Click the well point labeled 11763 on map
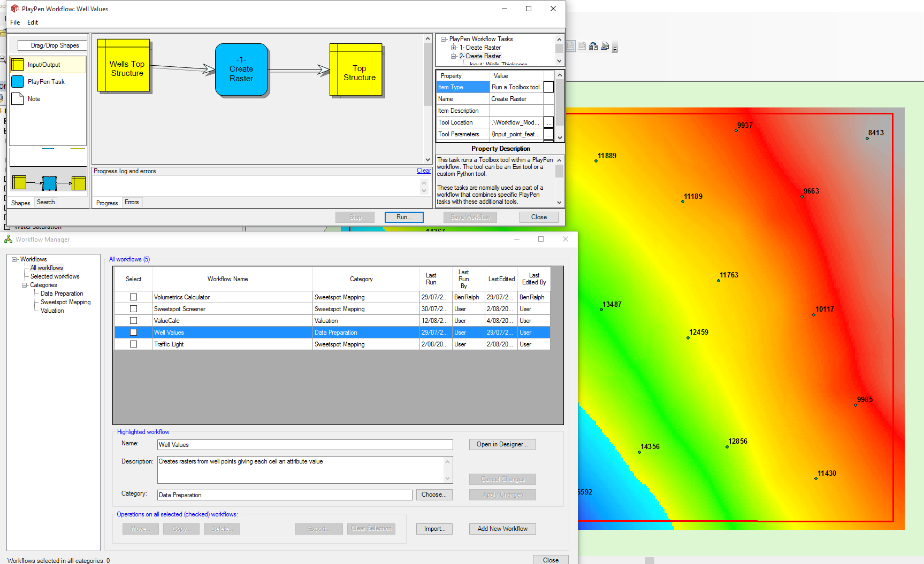The width and height of the screenshot is (924, 564). click(x=719, y=281)
